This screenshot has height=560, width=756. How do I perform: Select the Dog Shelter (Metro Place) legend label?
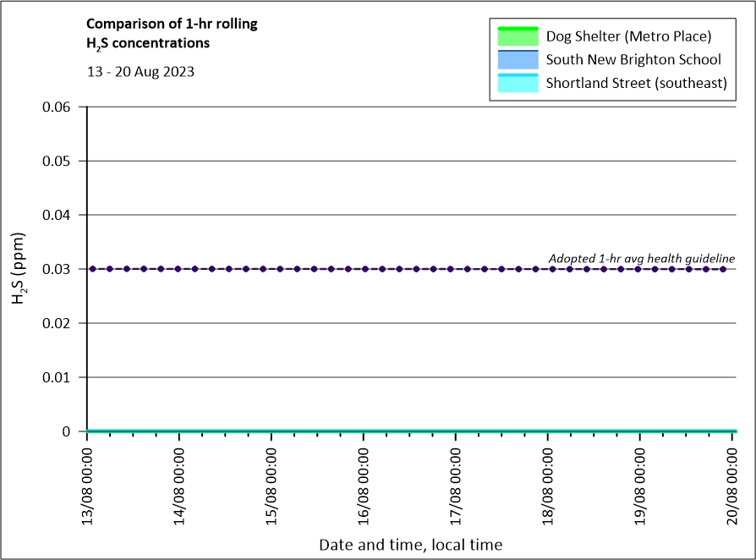point(628,36)
